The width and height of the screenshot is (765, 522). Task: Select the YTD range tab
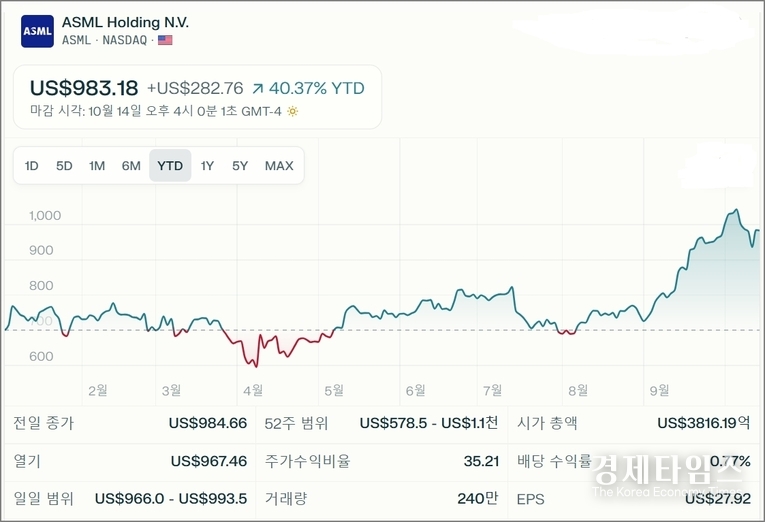tap(170, 166)
